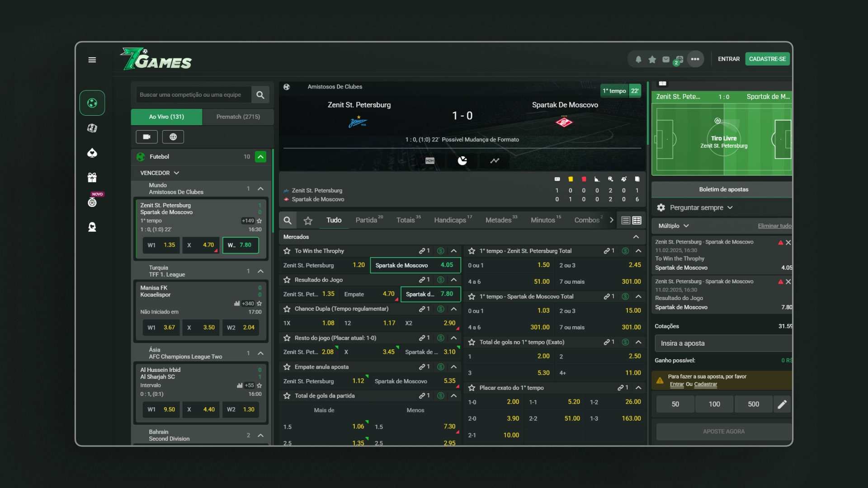Open favorites star in header
Image resolution: width=868 pixels, height=488 pixels.
pyautogui.click(x=652, y=59)
